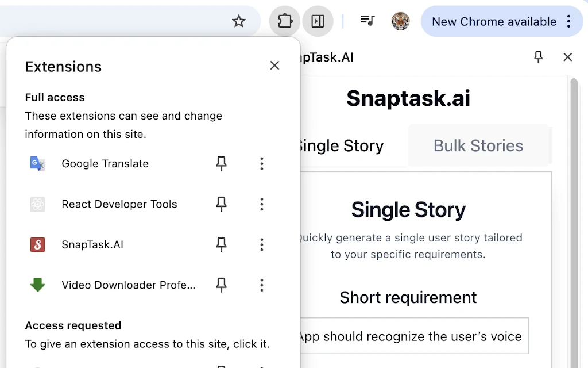Click the Extensions puzzle icon in toolbar
The width and height of the screenshot is (588, 368).
(285, 22)
